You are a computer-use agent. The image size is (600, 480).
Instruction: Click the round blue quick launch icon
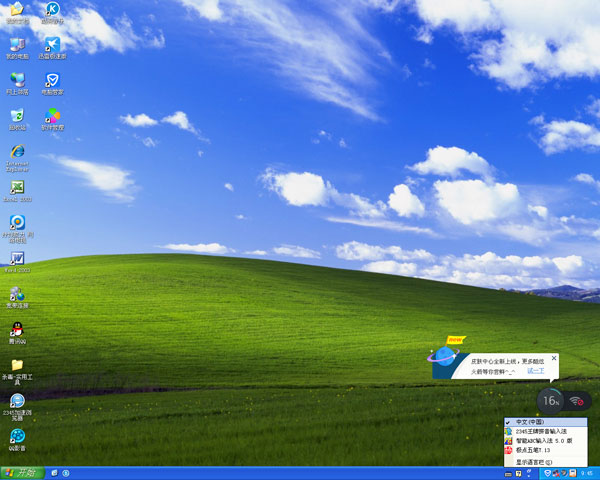click(x=66, y=473)
